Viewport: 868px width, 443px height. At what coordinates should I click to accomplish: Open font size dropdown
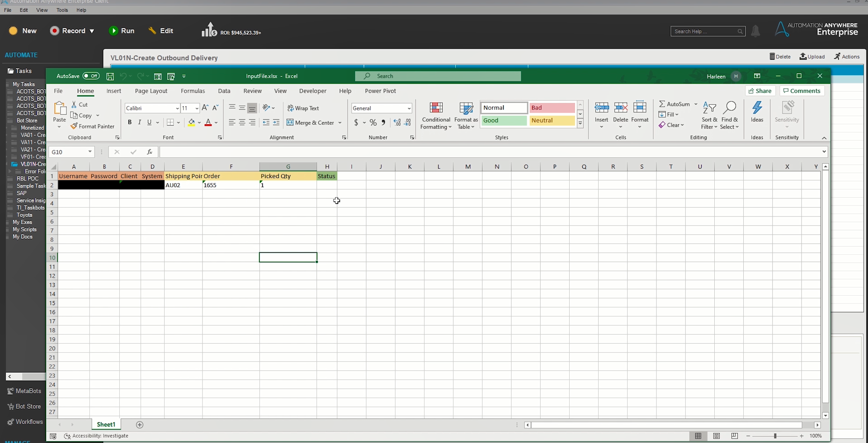click(197, 108)
